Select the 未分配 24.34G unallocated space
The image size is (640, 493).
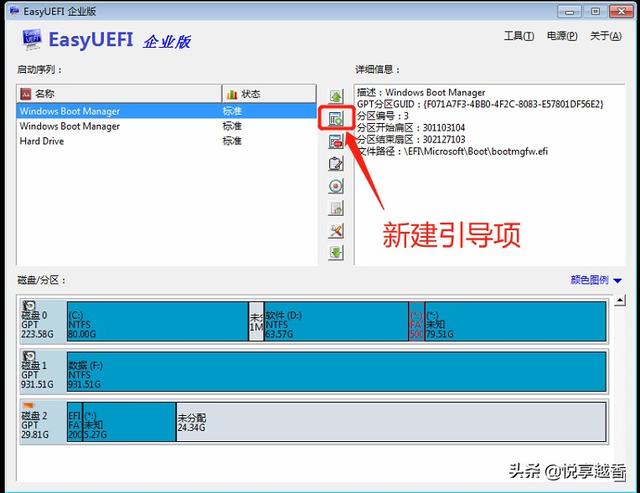[x=391, y=422]
